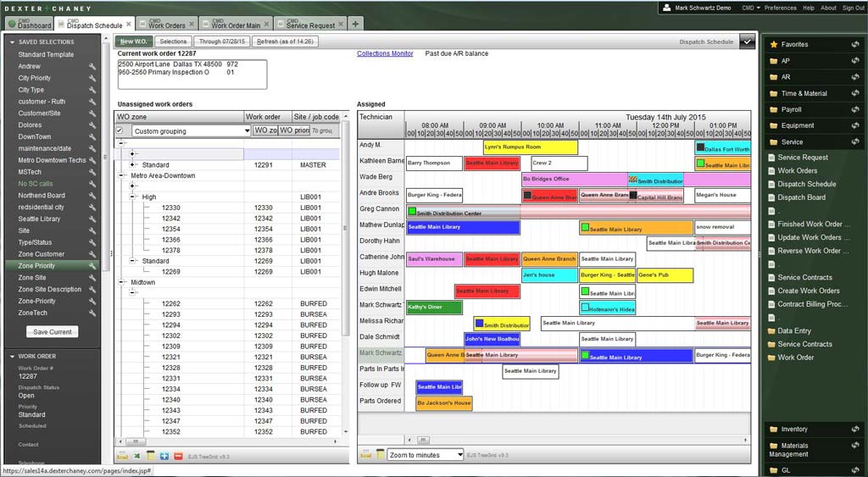Image resolution: width=868 pixels, height=477 pixels.
Task: Click the arrow icon beside Inventory folder
Action: tap(855, 430)
